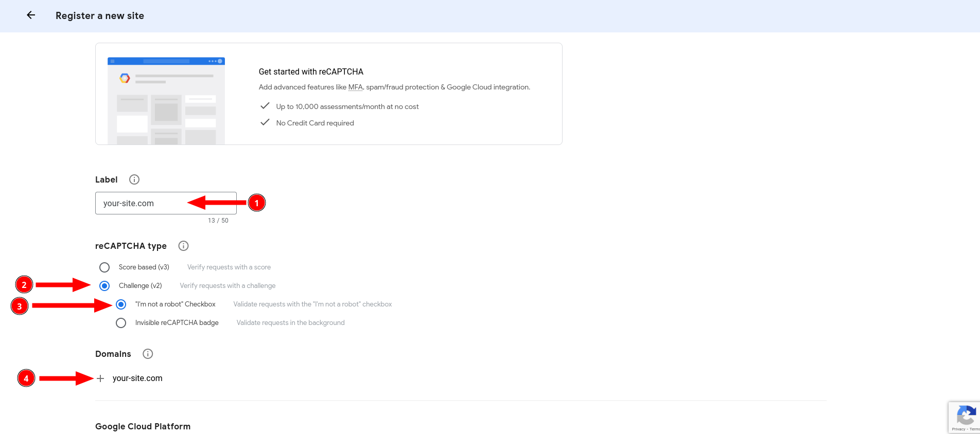Click the back arrow in the header
980x434 pixels.
coord(31,15)
